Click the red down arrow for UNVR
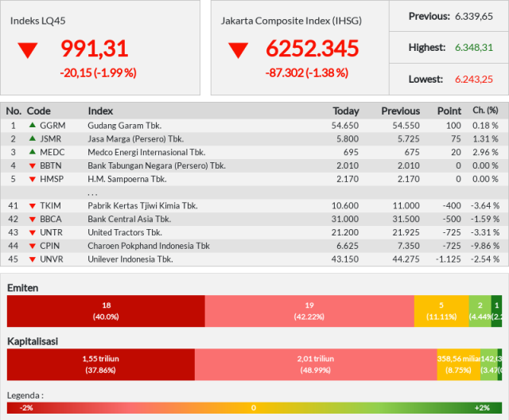The width and height of the screenshot is (509, 420). (x=32, y=259)
